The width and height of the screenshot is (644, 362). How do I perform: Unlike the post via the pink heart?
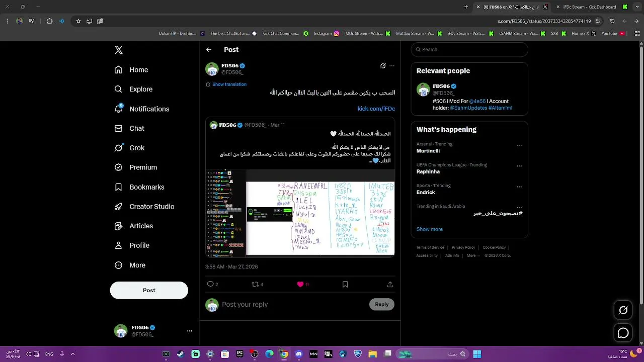pyautogui.click(x=300, y=284)
